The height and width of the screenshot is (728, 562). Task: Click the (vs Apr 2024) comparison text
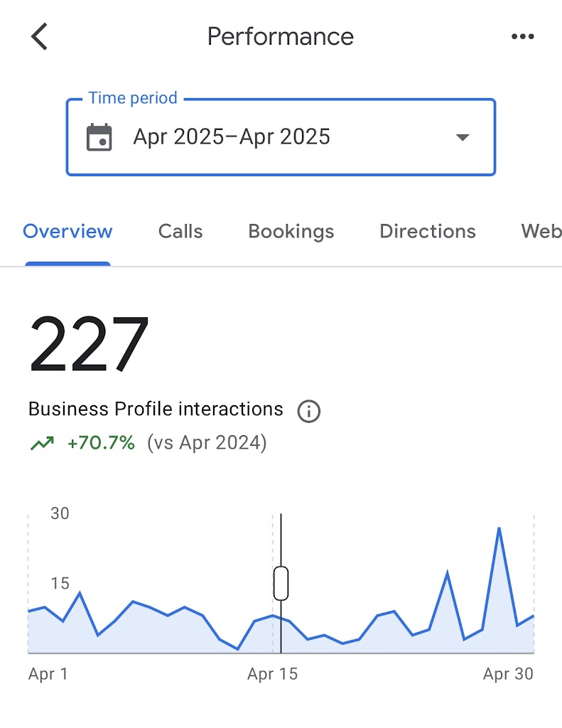coord(207,443)
